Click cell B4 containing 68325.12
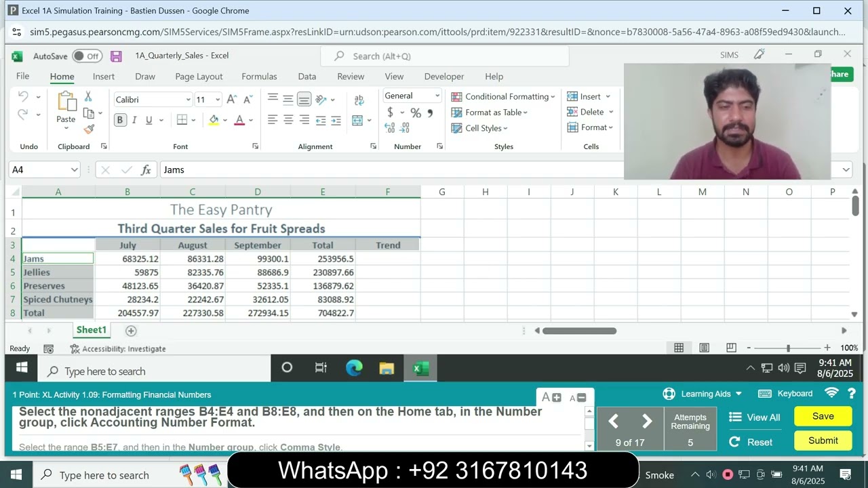The width and height of the screenshot is (868, 488). pos(127,259)
